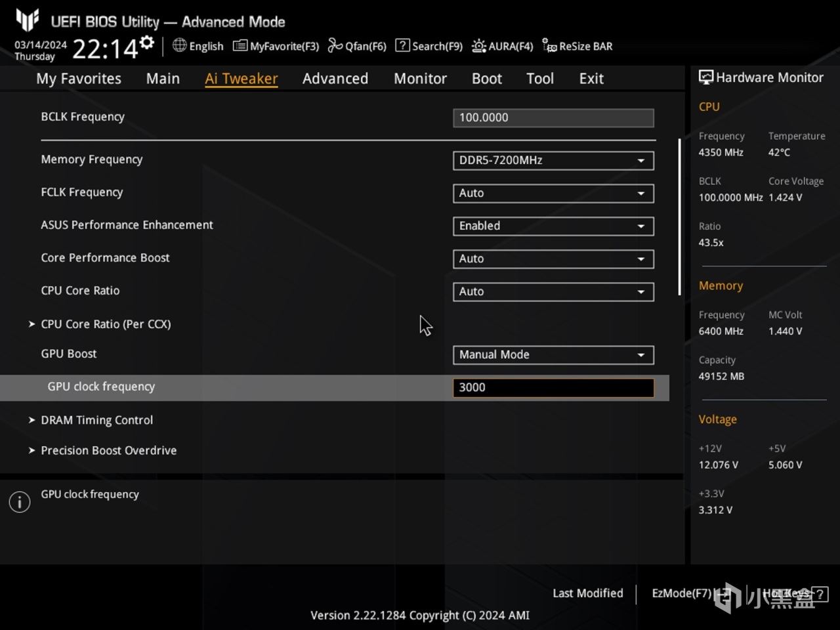Select the Ai Tweaker tab
840x630 pixels.
pyautogui.click(x=241, y=79)
